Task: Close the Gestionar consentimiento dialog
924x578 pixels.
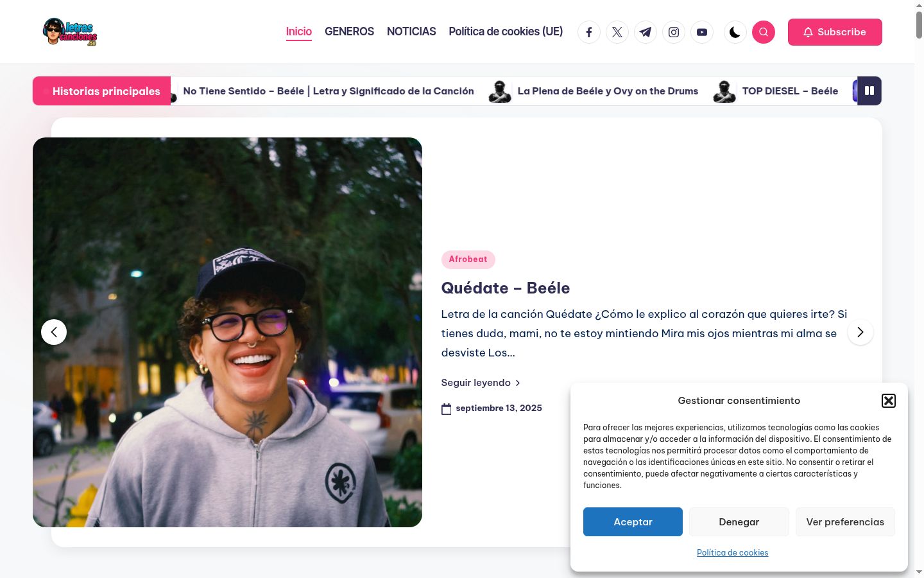Action: (x=889, y=401)
